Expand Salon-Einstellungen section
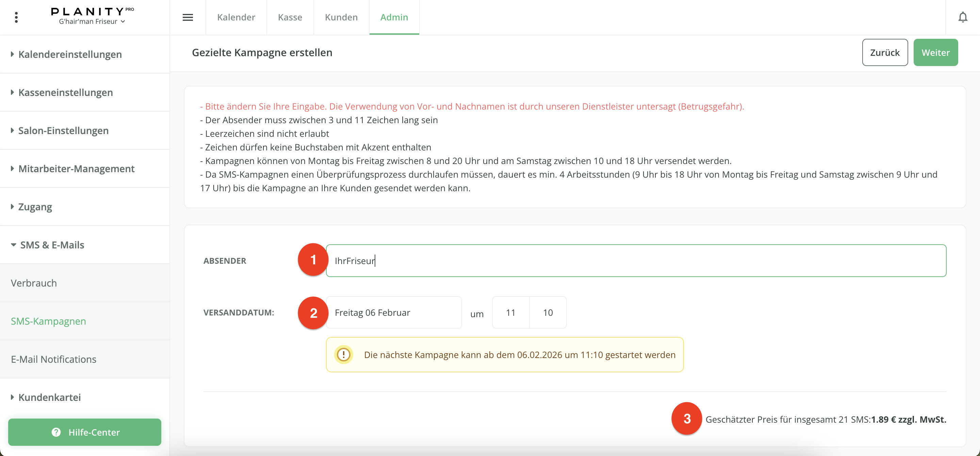This screenshot has height=456, width=980. 63,130
